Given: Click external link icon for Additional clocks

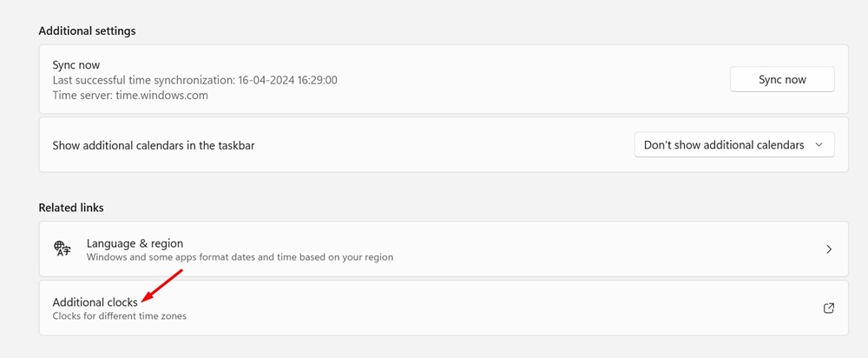Looking at the screenshot, I should tap(829, 308).
